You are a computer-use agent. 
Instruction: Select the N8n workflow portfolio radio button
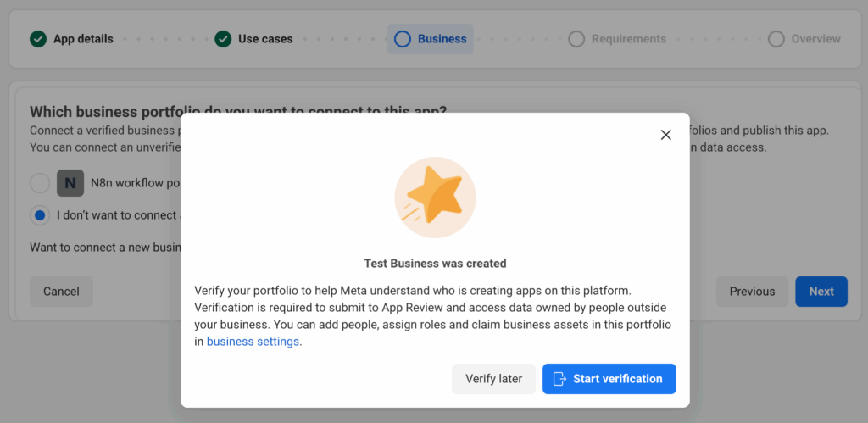click(40, 183)
